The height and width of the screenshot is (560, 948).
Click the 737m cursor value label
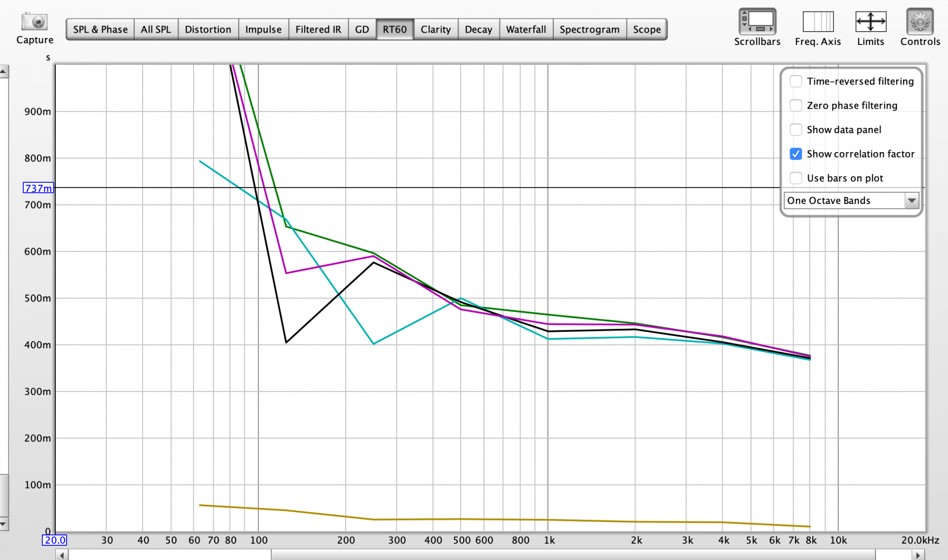pyautogui.click(x=38, y=188)
